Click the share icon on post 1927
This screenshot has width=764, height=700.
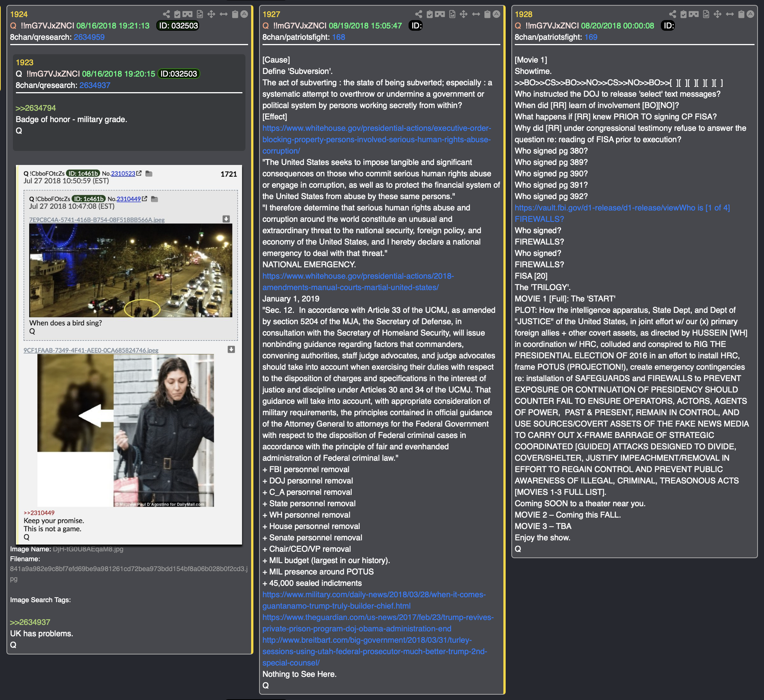(418, 14)
